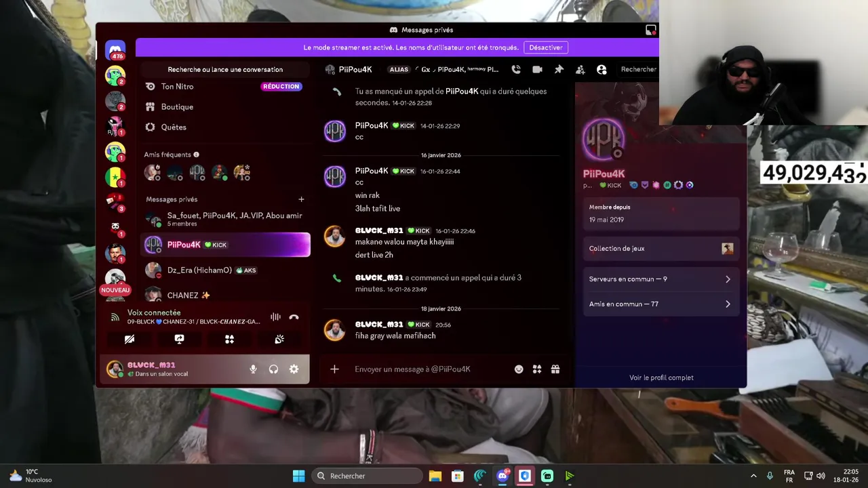
Task: Add friends to the private conversation
Action: tap(580, 69)
